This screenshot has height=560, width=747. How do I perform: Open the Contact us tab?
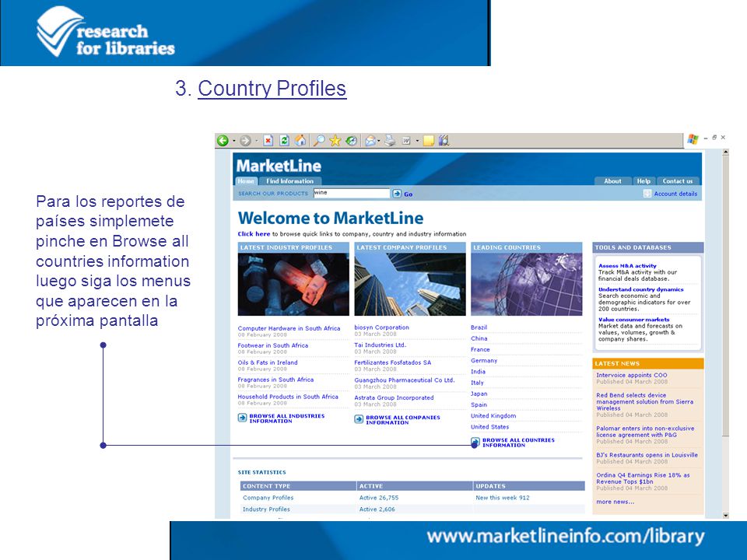pos(678,181)
